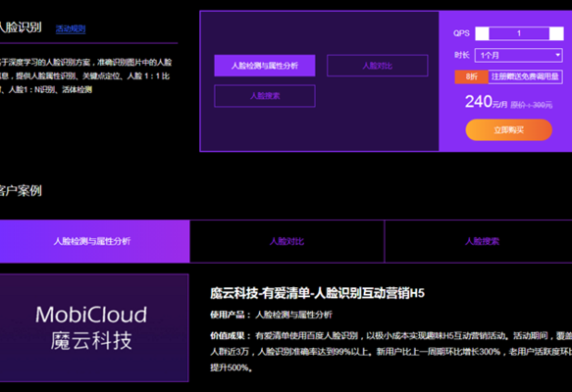The height and width of the screenshot is (392, 572).
Task: Select 人脸检测与属性分析 option in purchase panel
Action: click(265, 66)
